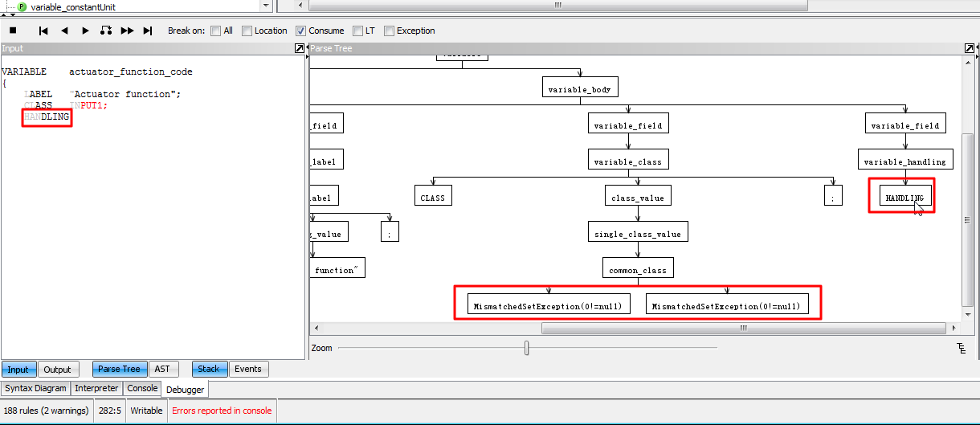Click 188 rules (2 warnings) status text

(x=46, y=411)
